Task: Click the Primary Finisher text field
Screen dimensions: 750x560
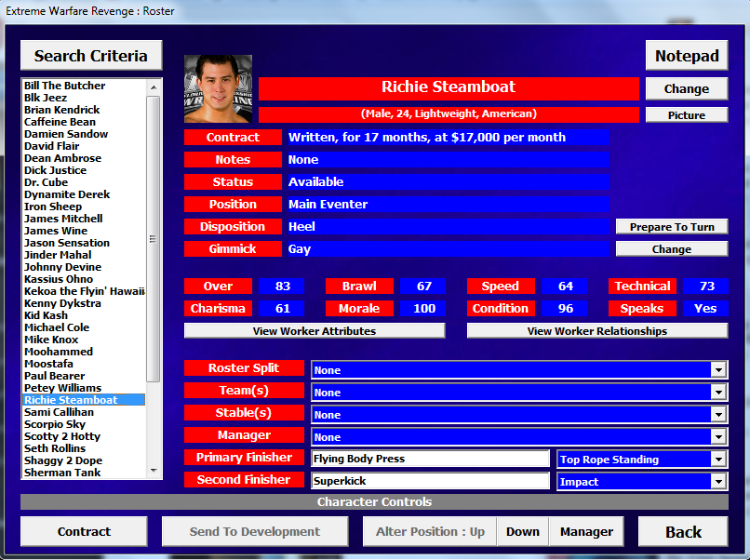Action: click(x=430, y=459)
